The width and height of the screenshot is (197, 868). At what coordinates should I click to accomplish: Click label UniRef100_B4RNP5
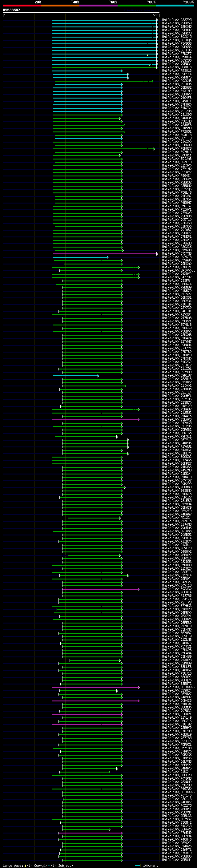(177, 769)
